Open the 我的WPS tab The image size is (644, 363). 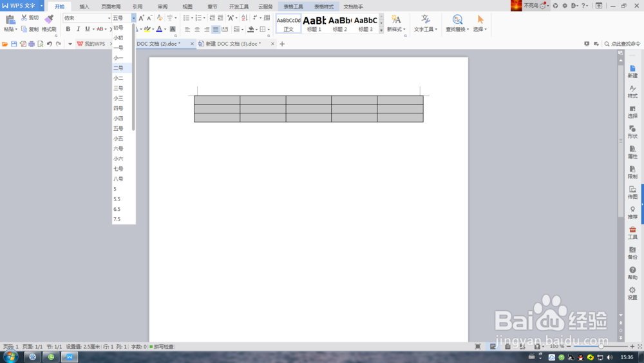point(91,44)
